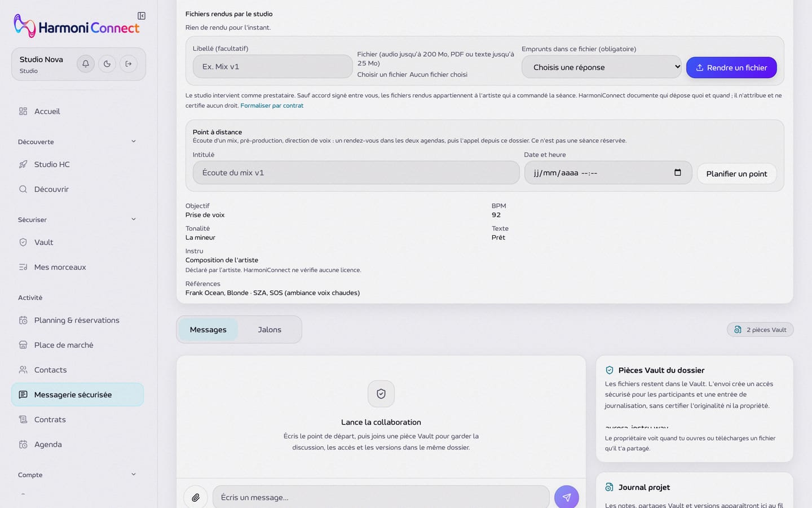
Task: Click the paperclip attach icon
Action: click(x=196, y=497)
